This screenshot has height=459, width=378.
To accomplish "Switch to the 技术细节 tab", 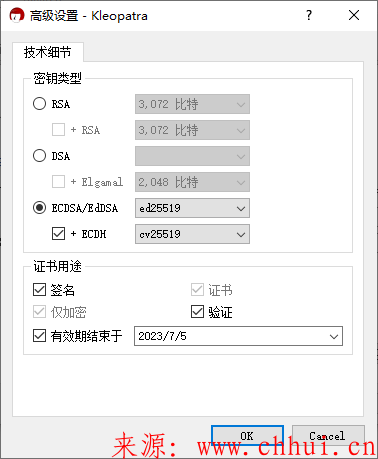I will pyautogui.click(x=48, y=52).
